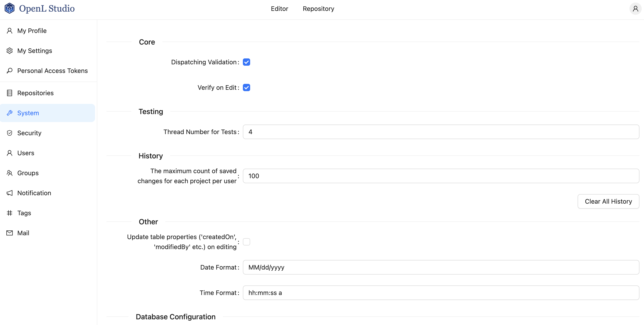Uncheck the Dispatching Validation checkbox

(246, 62)
